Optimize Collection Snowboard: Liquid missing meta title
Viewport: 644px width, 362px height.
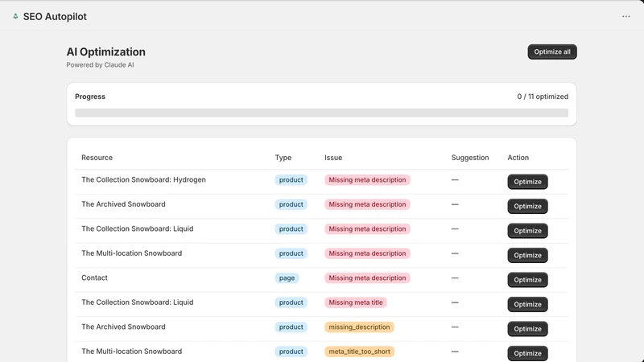(527, 304)
